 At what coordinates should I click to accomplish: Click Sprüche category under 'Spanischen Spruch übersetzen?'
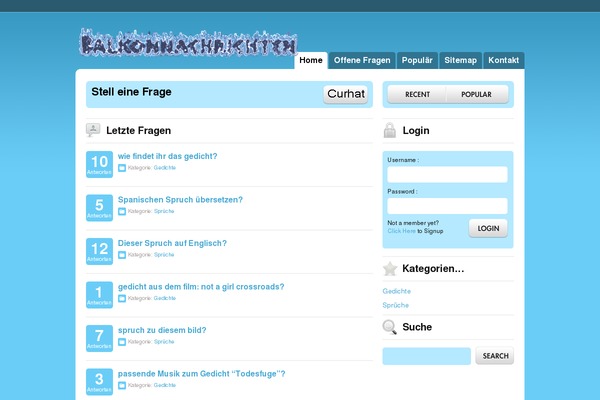pos(164,211)
